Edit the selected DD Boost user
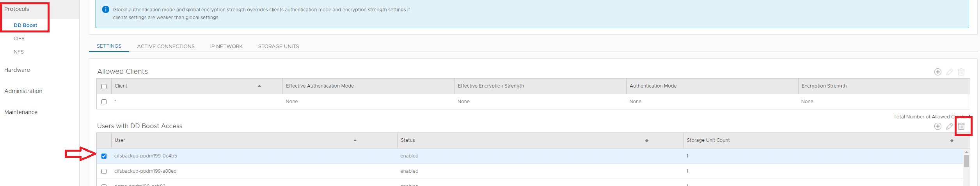 point(949,126)
